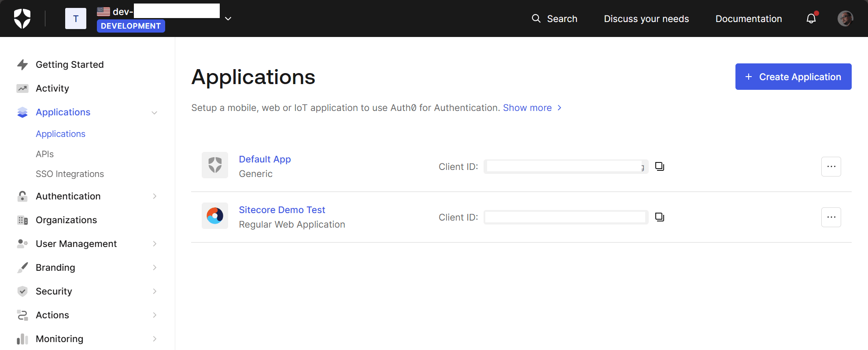Viewport: 868px width, 350px height.
Task: Click the Create Application button
Action: pyautogui.click(x=793, y=77)
